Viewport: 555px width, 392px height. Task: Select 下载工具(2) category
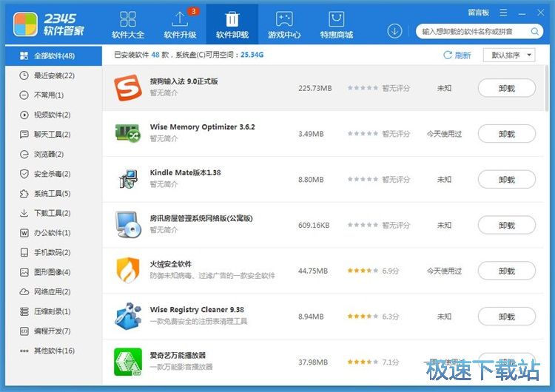53,213
